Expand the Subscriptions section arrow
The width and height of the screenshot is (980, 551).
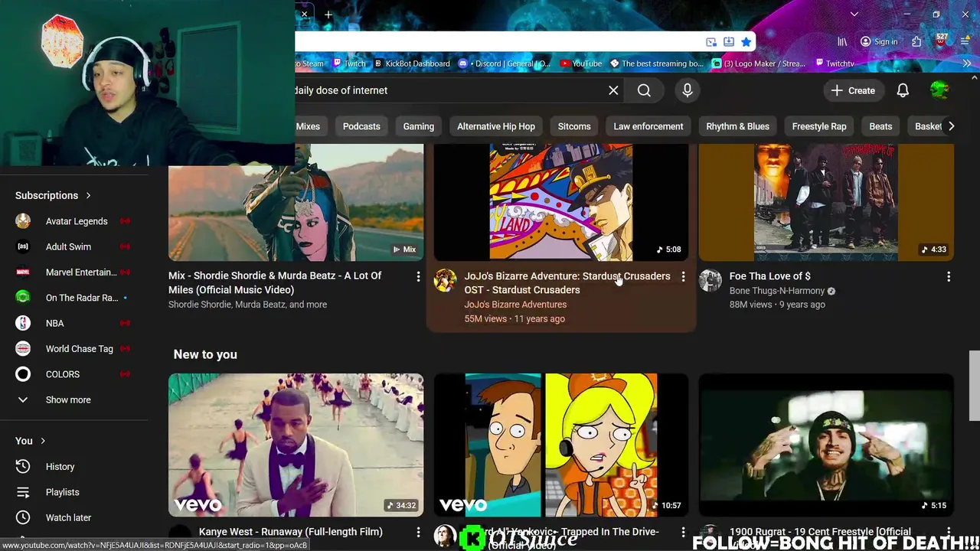click(88, 196)
